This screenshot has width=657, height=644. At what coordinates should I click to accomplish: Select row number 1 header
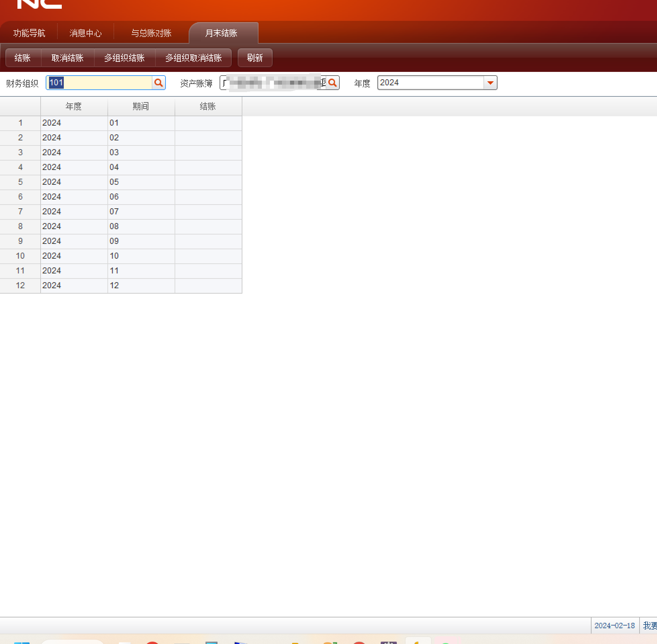coord(20,123)
